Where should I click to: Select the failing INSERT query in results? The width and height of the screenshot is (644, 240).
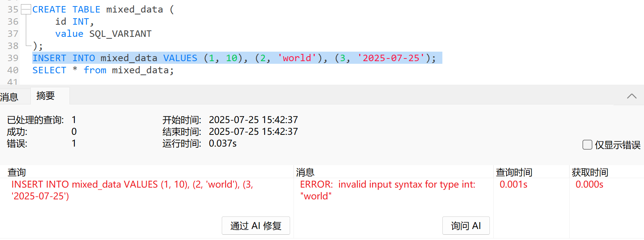[x=133, y=190]
